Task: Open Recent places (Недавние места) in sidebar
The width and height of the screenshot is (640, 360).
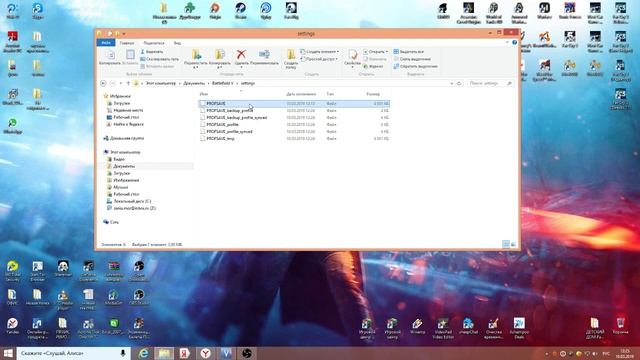Action: tap(124, 110)
